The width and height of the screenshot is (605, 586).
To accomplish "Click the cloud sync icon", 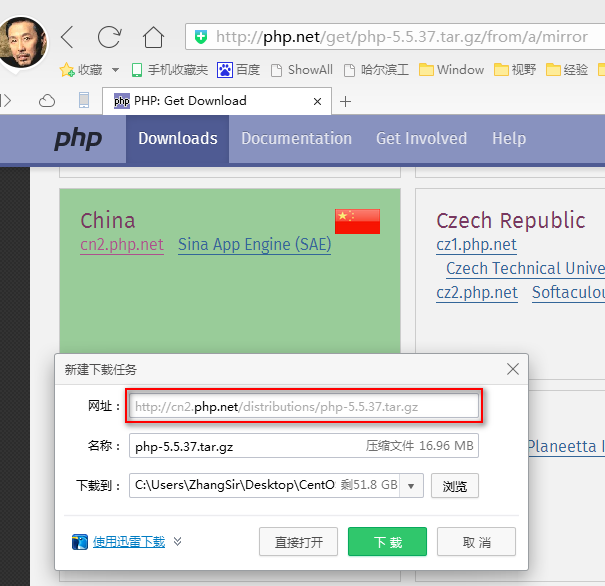I will tap(47, 101).
